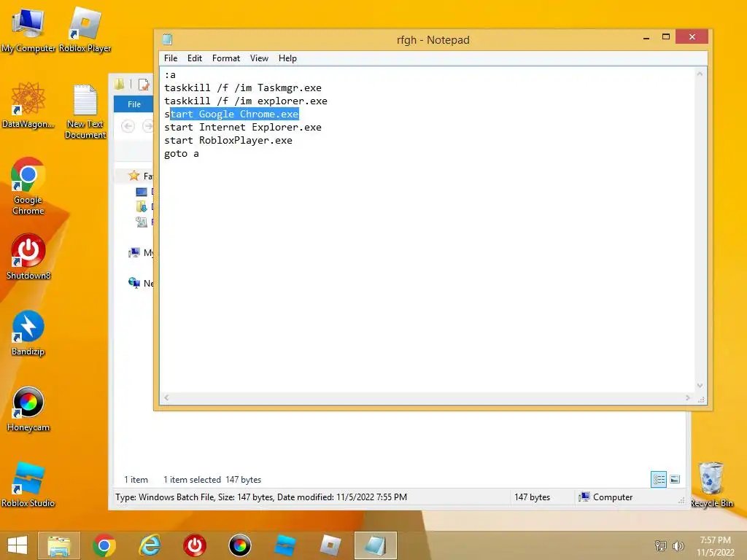Screen dimensions: 747x560
Task: Click Favorites in Explorer navigation pane
Action: pyautogui.click(x=141, y=176)
